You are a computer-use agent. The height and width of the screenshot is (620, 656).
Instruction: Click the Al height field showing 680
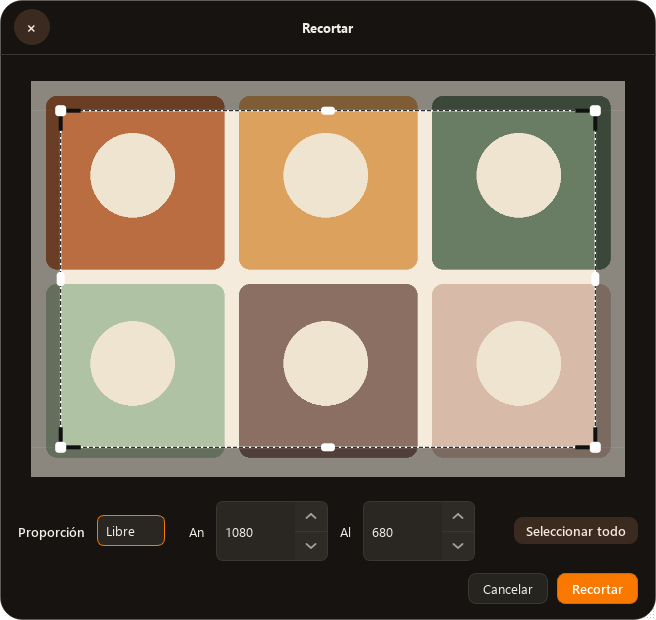(x=402, y=531)
